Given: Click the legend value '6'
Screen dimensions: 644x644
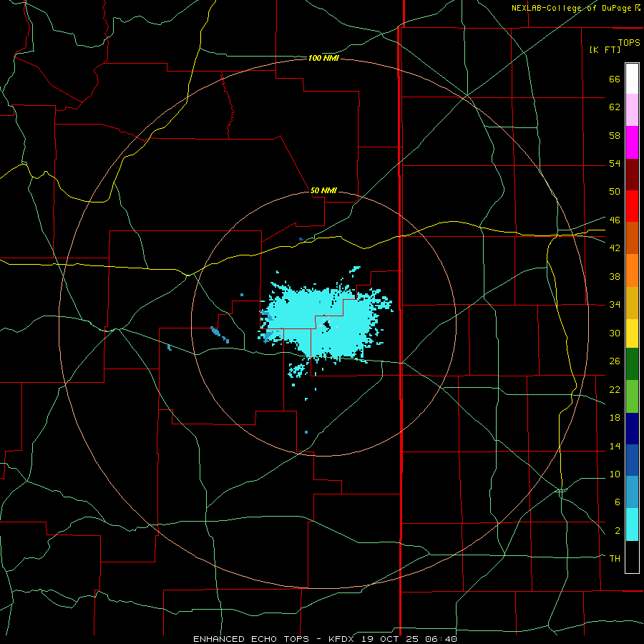Looking at the screenshot, I should click(617, 502).
